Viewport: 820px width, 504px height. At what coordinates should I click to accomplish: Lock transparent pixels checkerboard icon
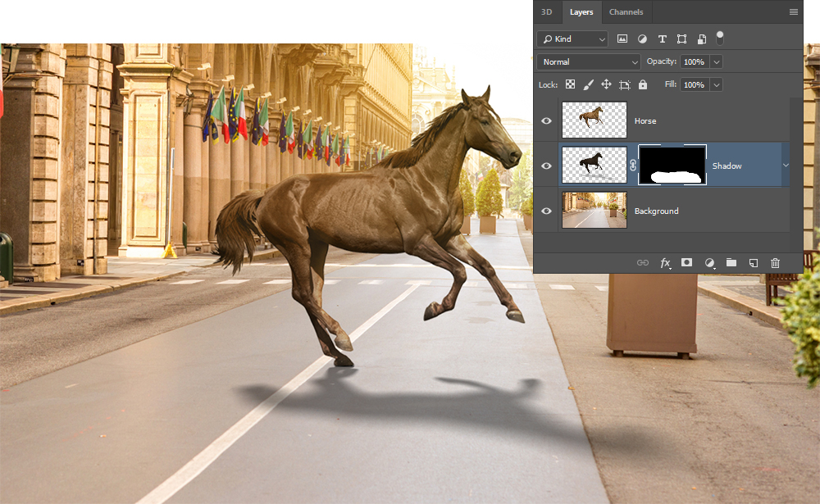[x=571, y=84]
